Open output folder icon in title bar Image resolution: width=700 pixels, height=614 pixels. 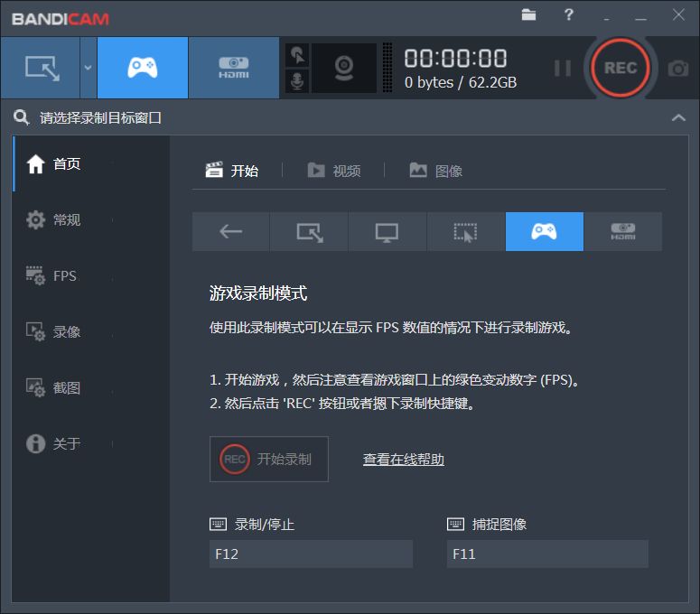(x=529, y=15)
